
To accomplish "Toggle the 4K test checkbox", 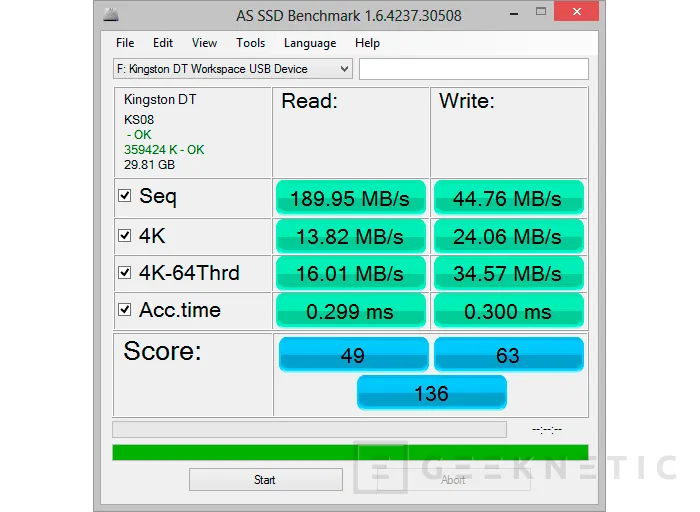I will [125, 235].
